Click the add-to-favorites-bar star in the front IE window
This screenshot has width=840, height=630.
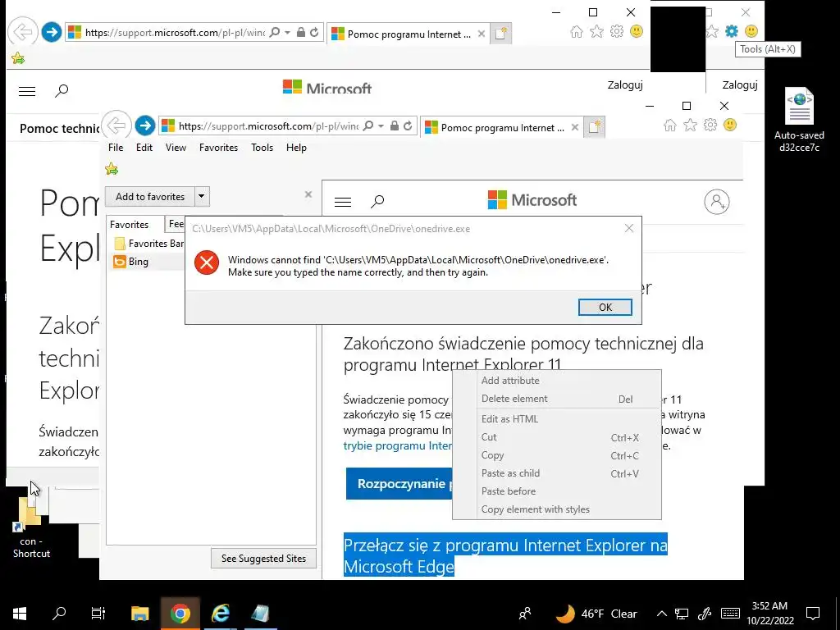(x=112, y=169)
